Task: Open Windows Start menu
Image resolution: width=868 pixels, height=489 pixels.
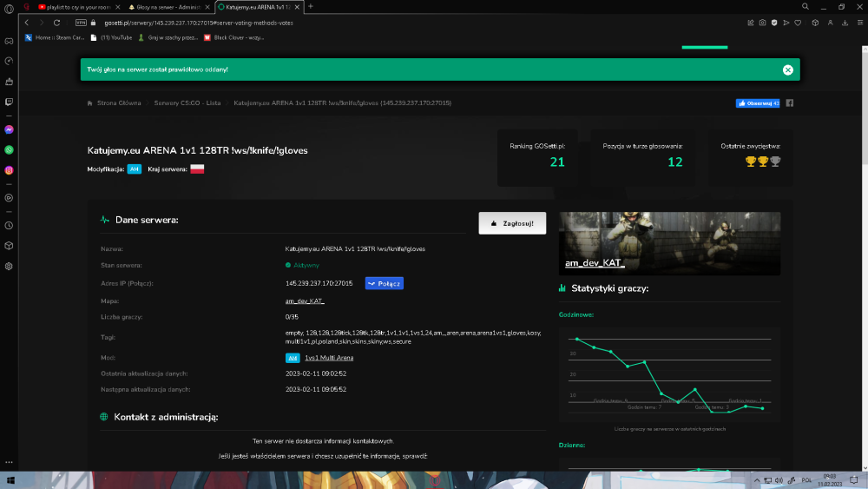Action: 10,480
